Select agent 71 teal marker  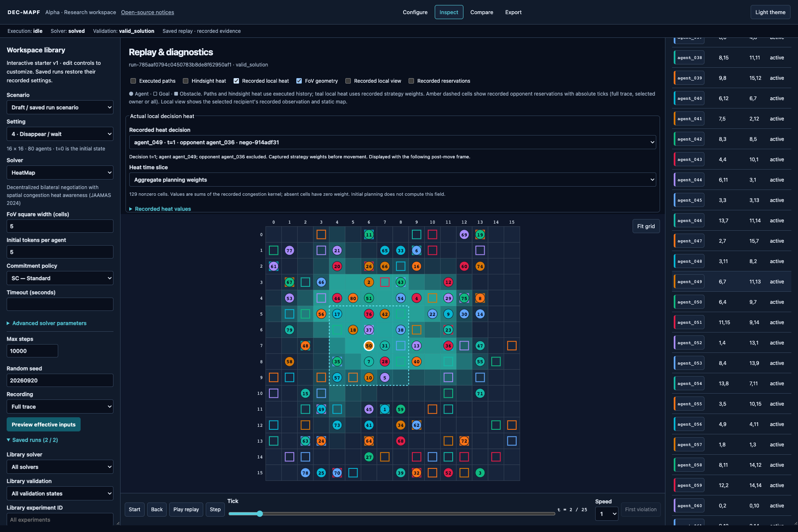[480, 393]
